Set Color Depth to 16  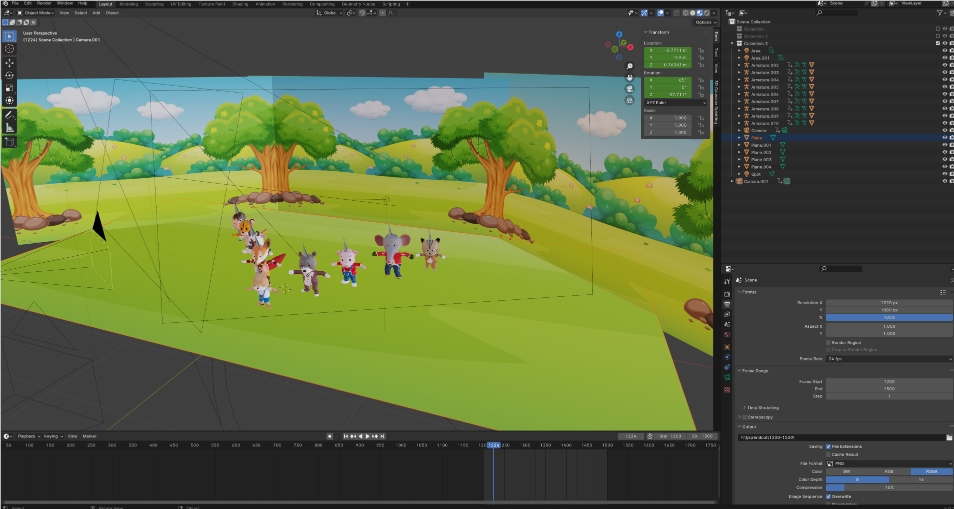[921, 480]
